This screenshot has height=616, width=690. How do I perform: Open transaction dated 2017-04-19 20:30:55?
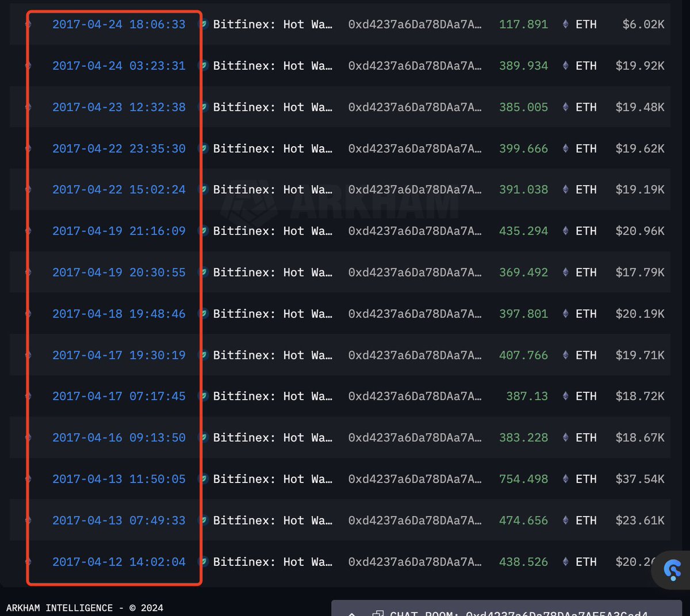(x=119, y=272)
